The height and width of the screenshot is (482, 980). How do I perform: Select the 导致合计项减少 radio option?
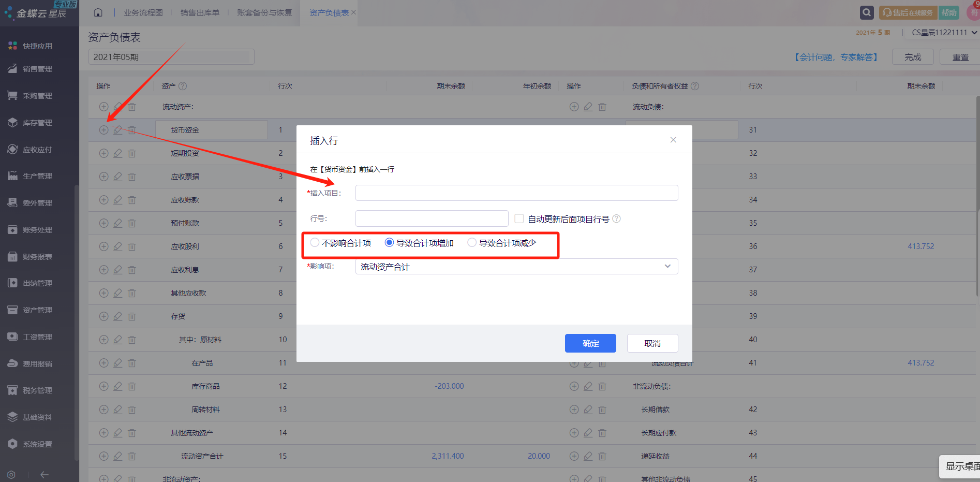(x=472, y=243)
